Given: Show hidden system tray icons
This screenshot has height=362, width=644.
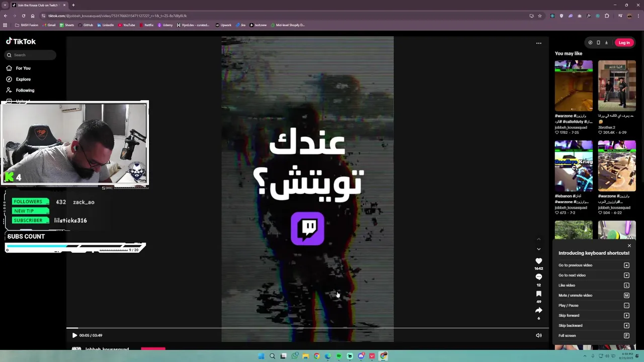Looking at the screenshot, I should click(x=586, y=356).
